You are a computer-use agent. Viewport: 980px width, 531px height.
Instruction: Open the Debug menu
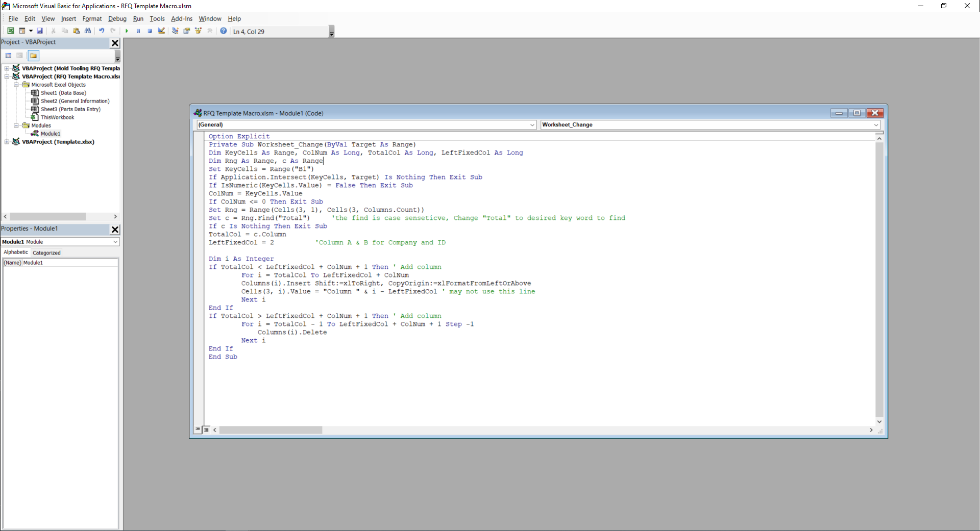click(117, 19)
